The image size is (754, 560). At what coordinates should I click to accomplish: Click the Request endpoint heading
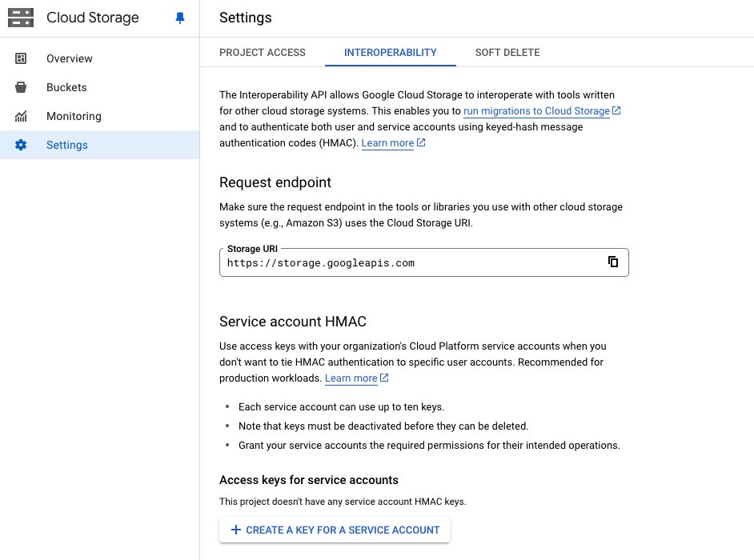[275, 182]
